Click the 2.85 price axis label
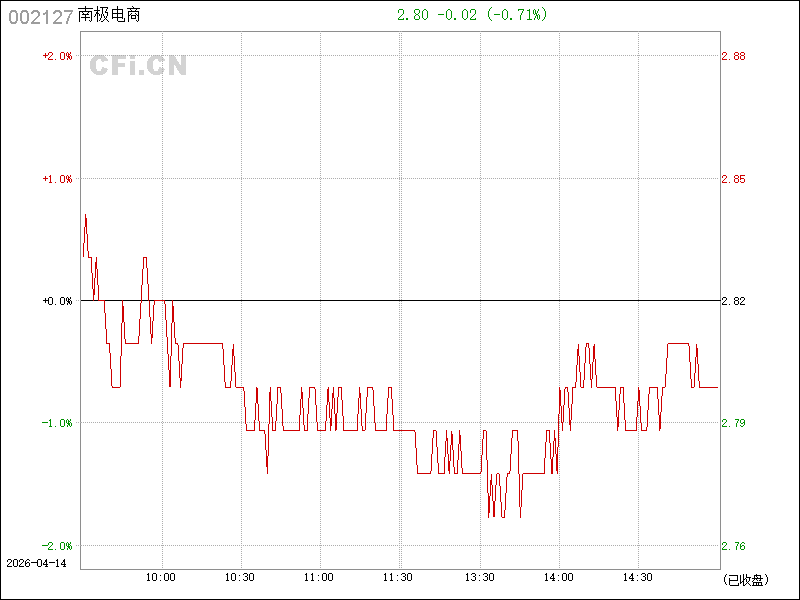 733,179
